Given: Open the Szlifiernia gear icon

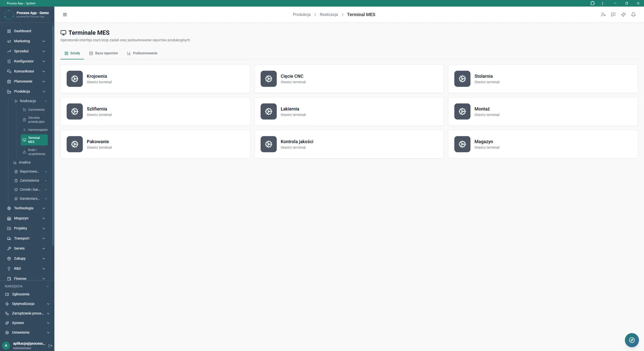Looking at the screenshot, I should 74,111.
